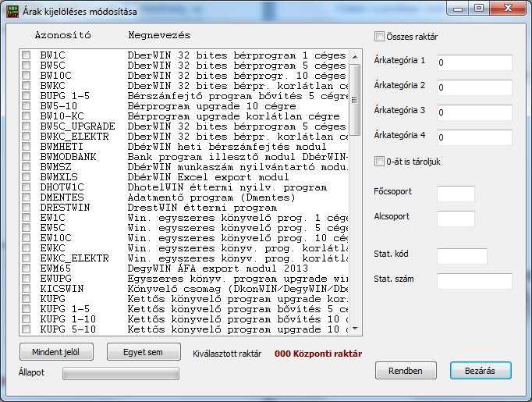Click the list scrollbar up arrow
The width and height of the screenshot is (532, 402).
pyautogui.click(x=355, y=57)
